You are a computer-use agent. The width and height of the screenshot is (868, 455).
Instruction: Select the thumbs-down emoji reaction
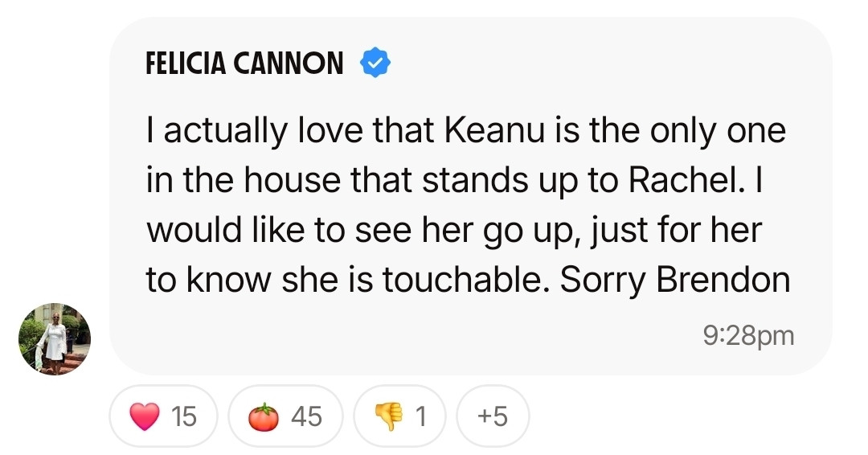point(389,416)
